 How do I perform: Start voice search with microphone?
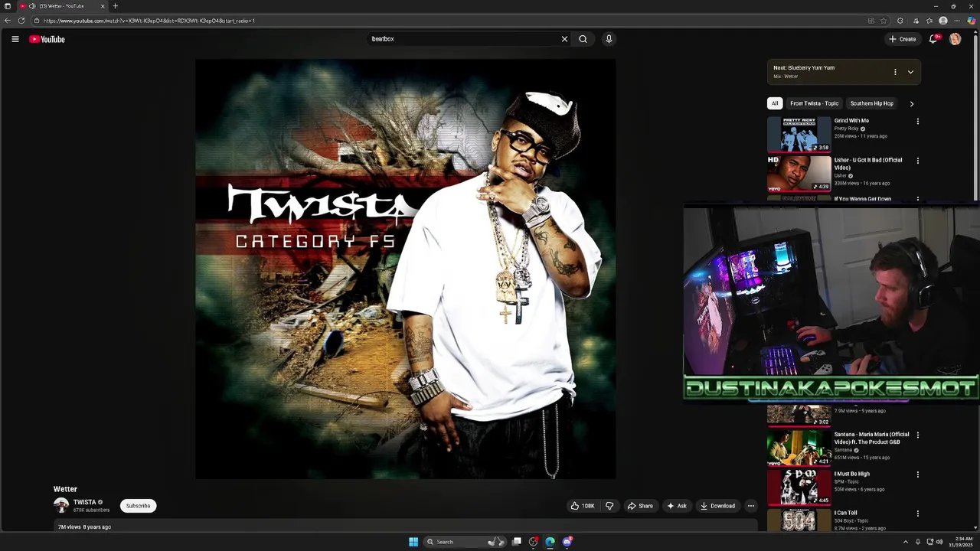pyautogui.click(x=609, y=39)
